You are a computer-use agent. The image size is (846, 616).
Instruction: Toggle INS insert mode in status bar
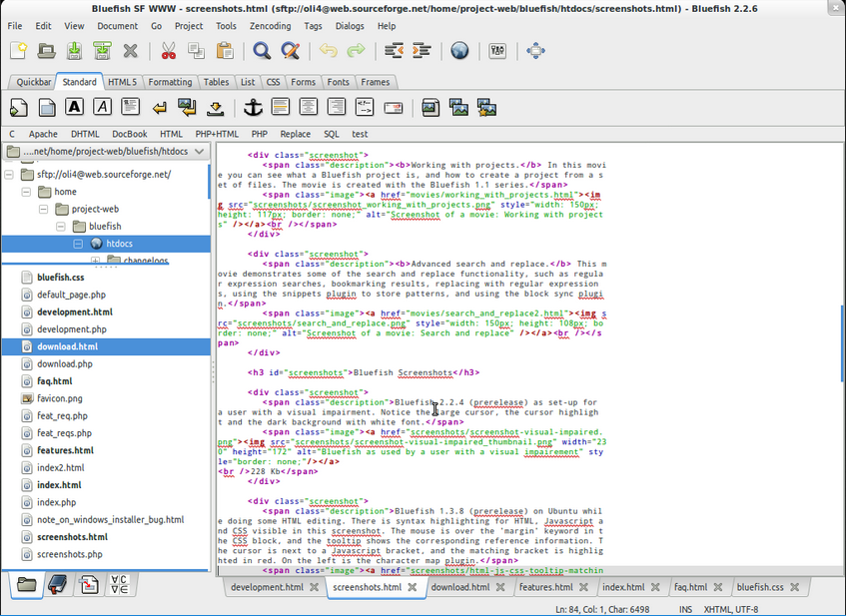tap(686, 608)
